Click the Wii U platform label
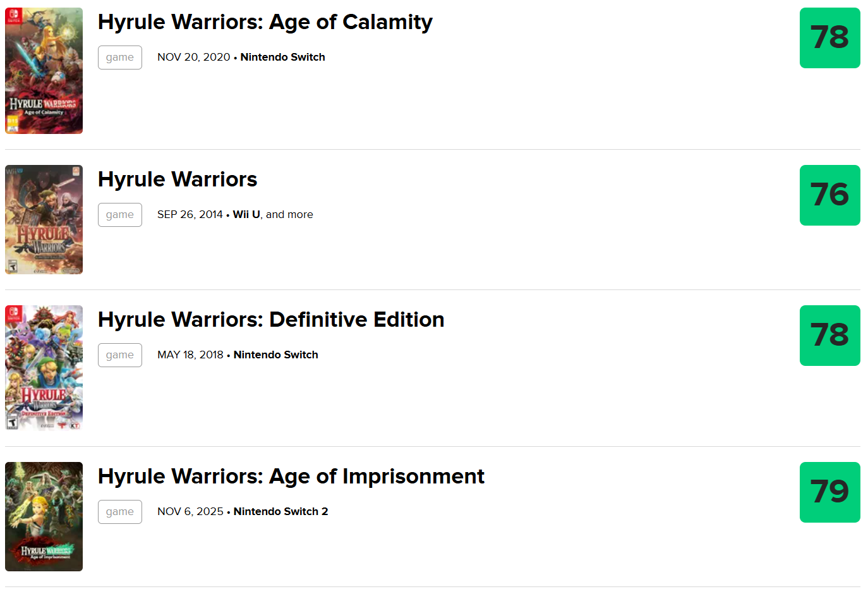The height and width of the screenshot is (589, 868). (x=246, y=215)
